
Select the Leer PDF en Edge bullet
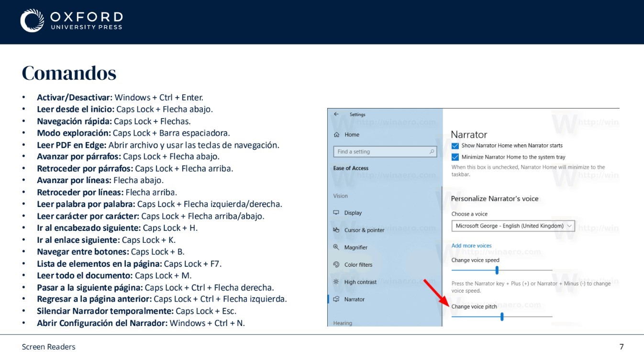click(x=158, y=145)
